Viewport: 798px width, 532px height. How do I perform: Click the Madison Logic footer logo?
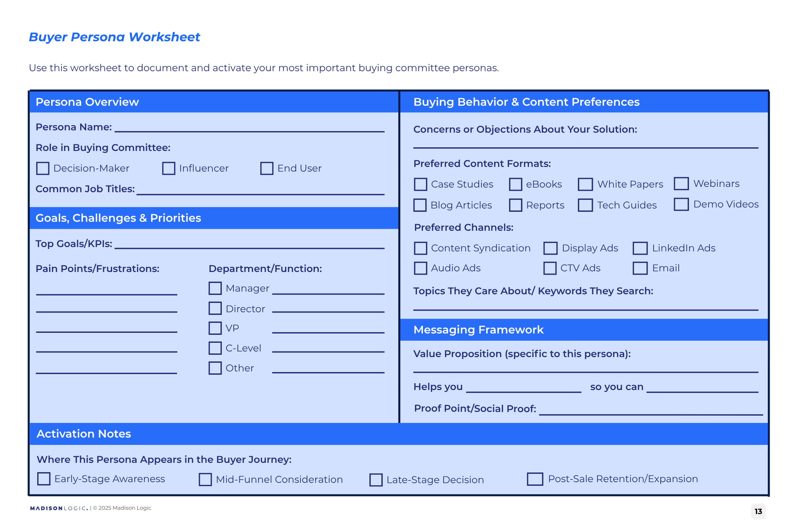(59, 508)
